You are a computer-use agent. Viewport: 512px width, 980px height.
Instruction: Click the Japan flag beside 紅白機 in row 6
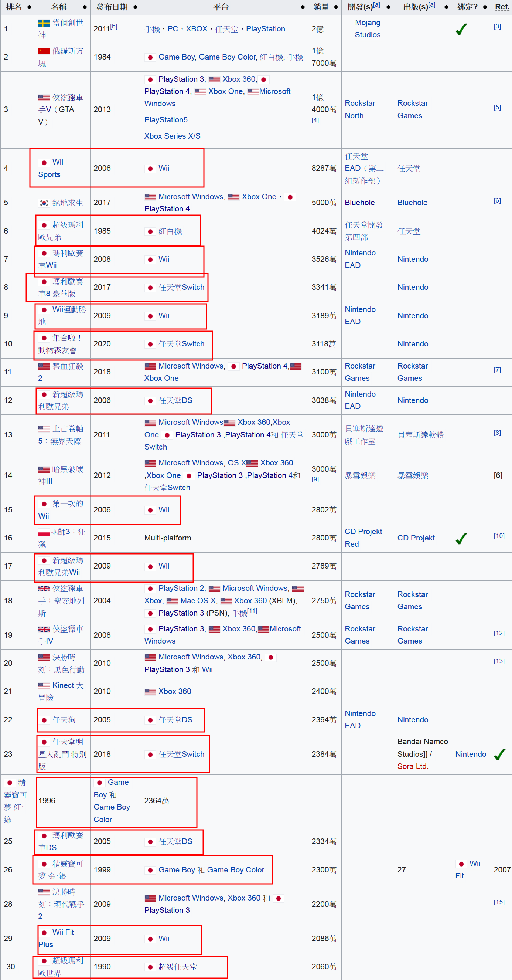tap(150, 232)
